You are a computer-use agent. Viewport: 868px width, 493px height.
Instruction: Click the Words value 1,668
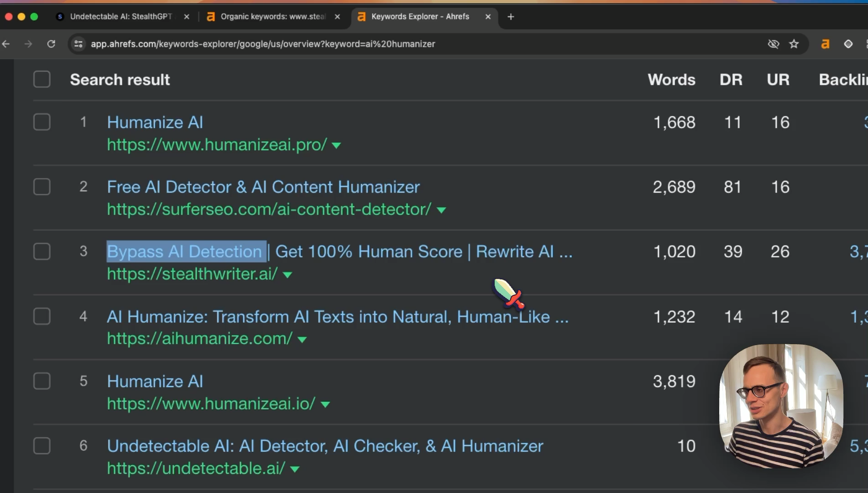pos(674,122)
